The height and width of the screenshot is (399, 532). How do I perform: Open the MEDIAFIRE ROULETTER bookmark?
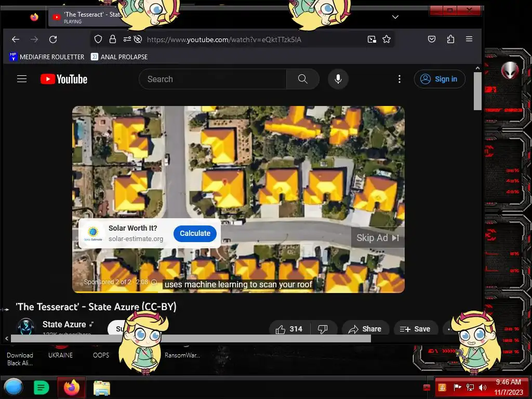[47, 57]
